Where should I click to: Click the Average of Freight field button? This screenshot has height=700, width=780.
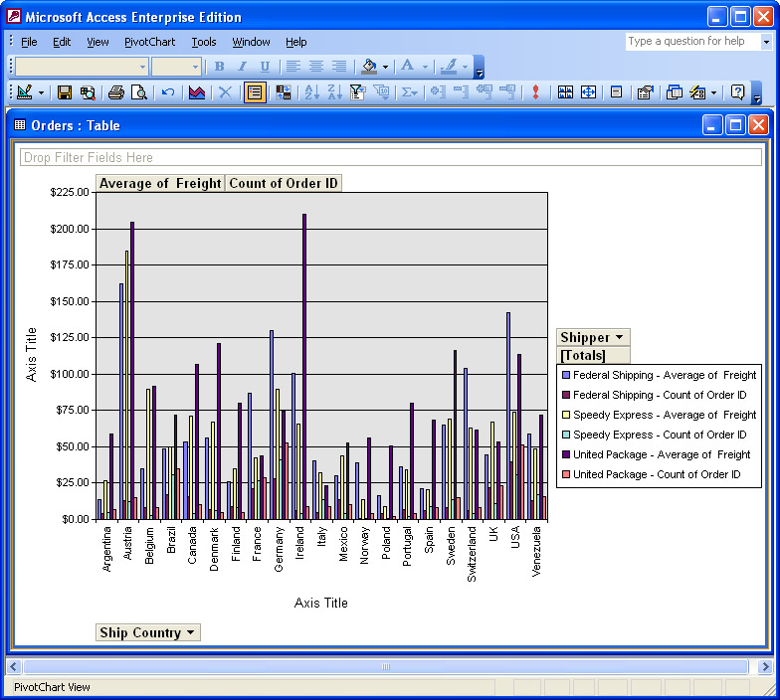click(x=160, y=183)
